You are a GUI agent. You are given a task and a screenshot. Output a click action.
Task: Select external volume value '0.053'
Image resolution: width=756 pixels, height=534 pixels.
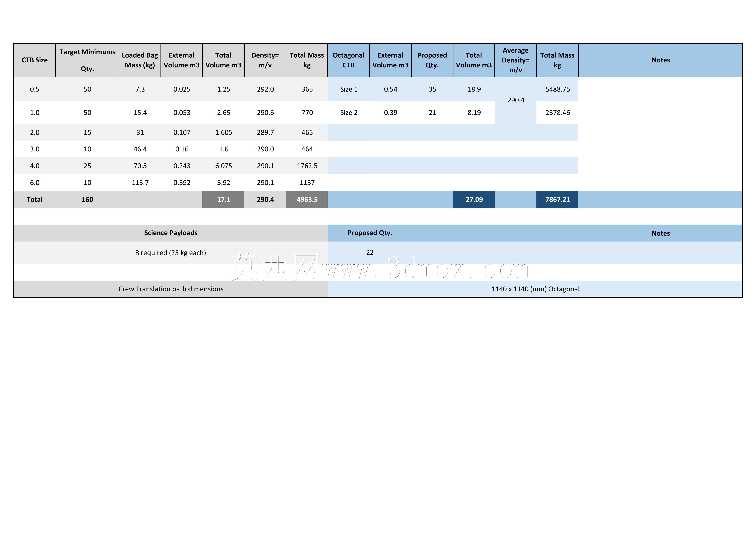point(182,113)
